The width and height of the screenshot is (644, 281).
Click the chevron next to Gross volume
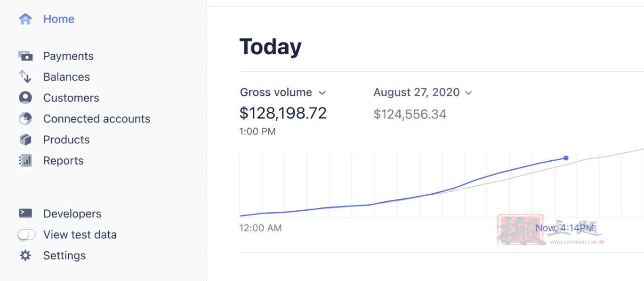pos(322,93)
